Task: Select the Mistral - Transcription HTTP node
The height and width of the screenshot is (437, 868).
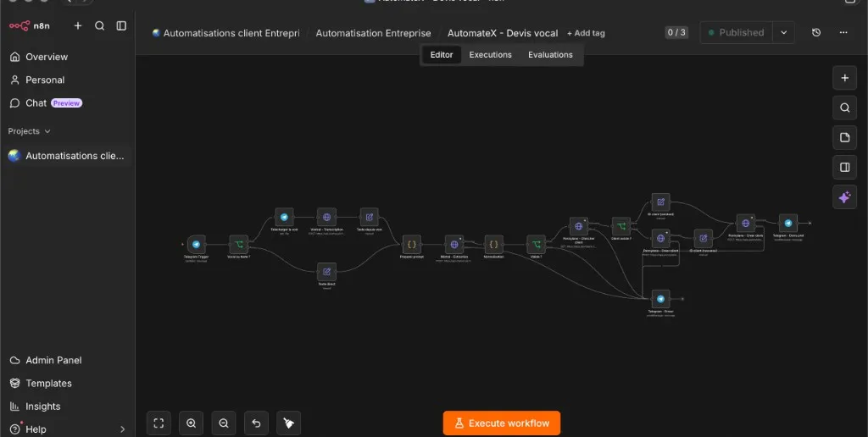Action: [x=326, y=218]
